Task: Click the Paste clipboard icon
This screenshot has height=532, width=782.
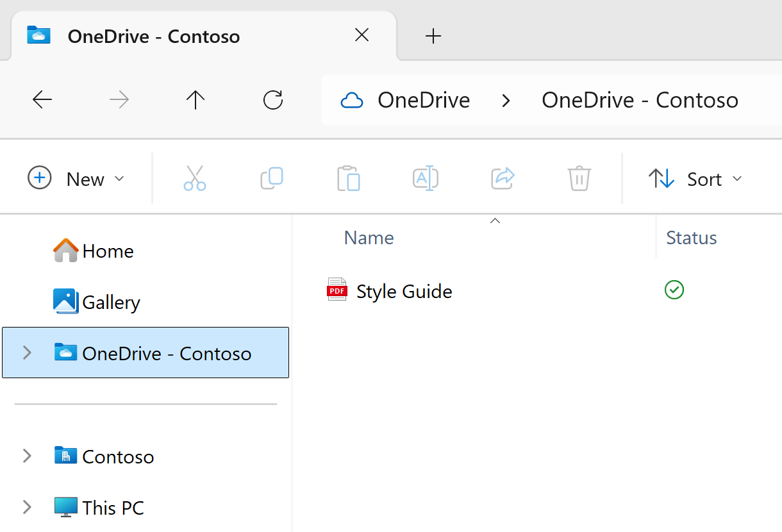Action: point(349,179)
